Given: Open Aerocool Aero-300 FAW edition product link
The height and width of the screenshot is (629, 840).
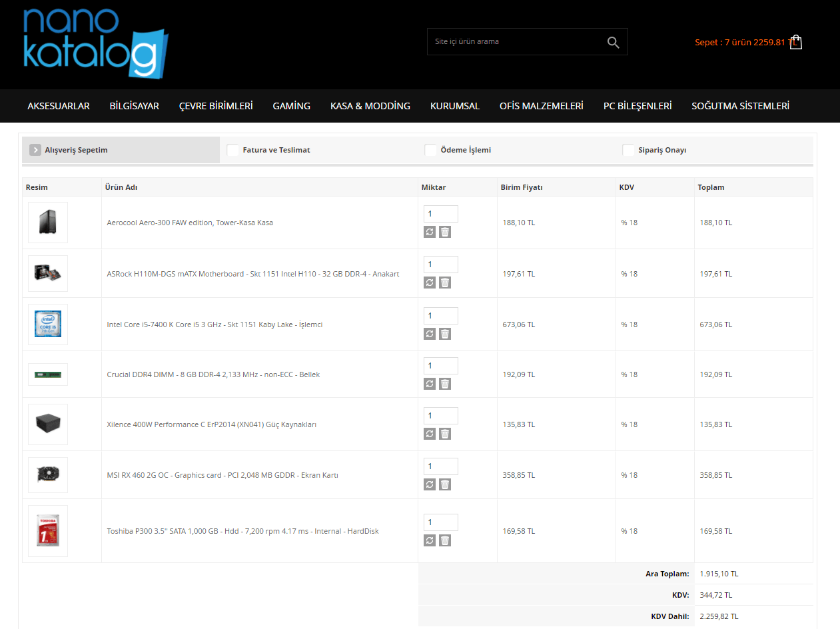Looking at the screenshot, I should (x=190, y=223).
